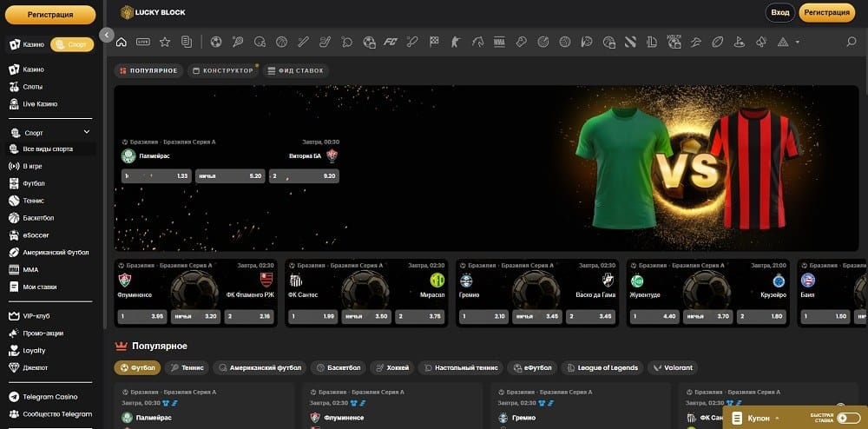Select the American football helmet icon
Screen dimensions: 868x429
(260, 42)
